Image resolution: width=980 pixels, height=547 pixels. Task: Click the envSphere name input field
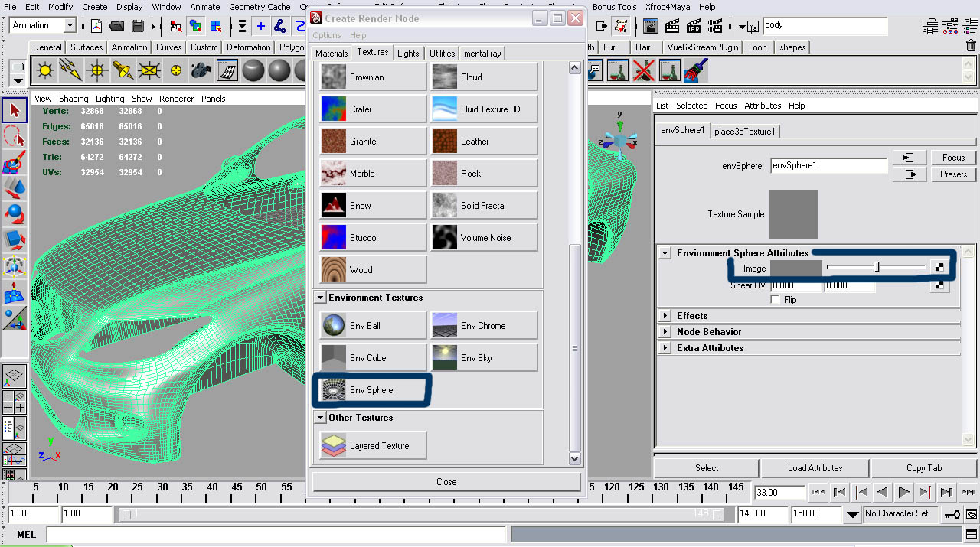coord(828,165)
